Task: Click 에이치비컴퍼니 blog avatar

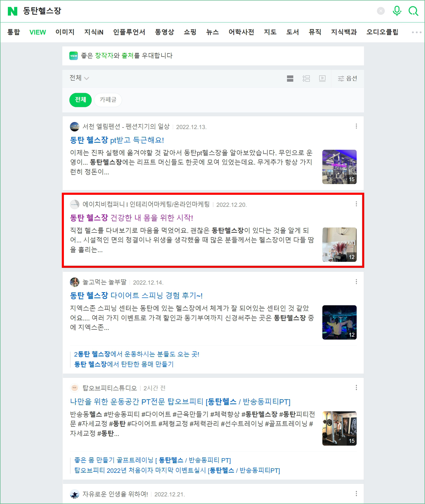Action: pos(75,204)
